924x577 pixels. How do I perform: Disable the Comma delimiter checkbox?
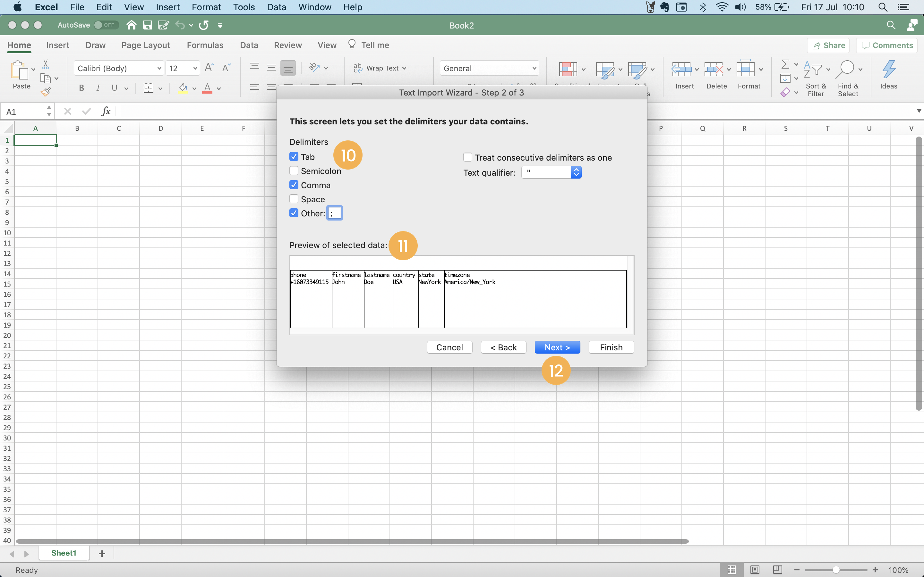tap(294, 185)
